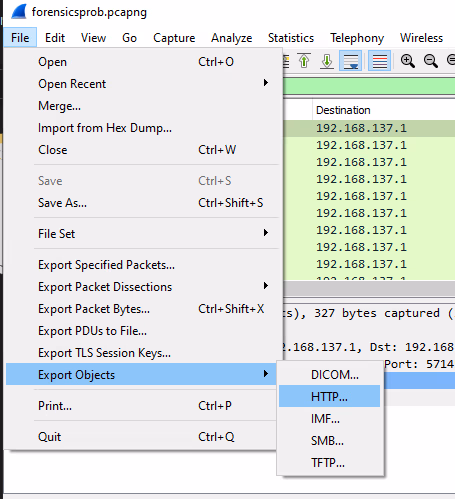Zoom in on packet text

point(407,61)
